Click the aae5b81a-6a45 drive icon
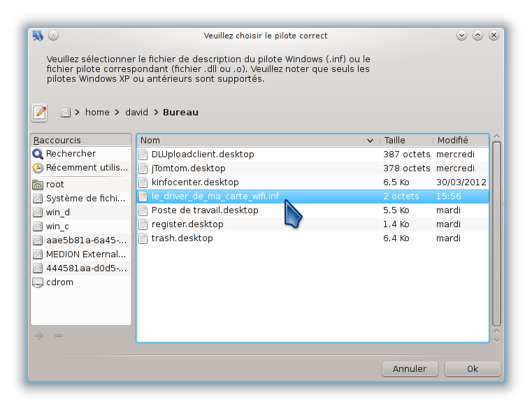 38,241
